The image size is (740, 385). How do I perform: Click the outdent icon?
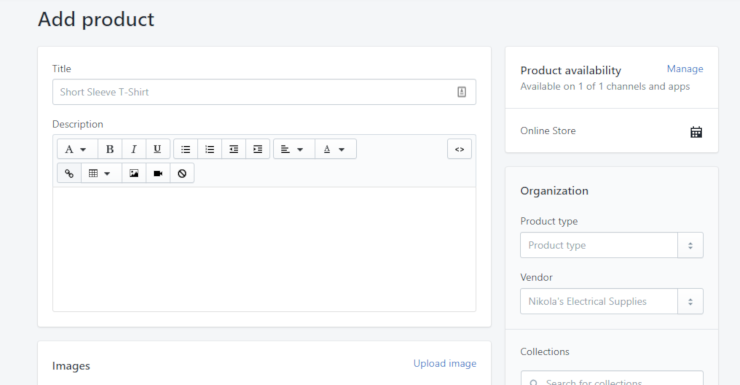click(234, 149)
